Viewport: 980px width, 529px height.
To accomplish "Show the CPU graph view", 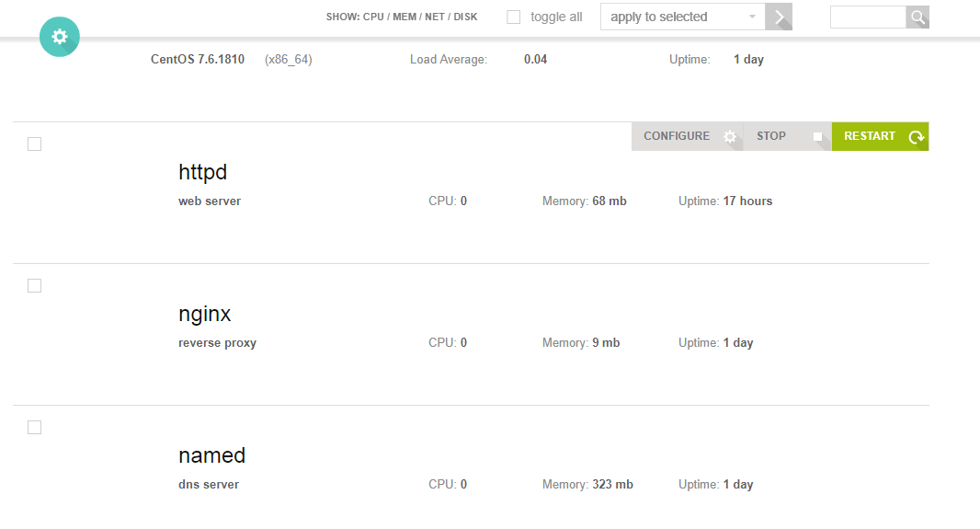I will click(x=374, y=17).
